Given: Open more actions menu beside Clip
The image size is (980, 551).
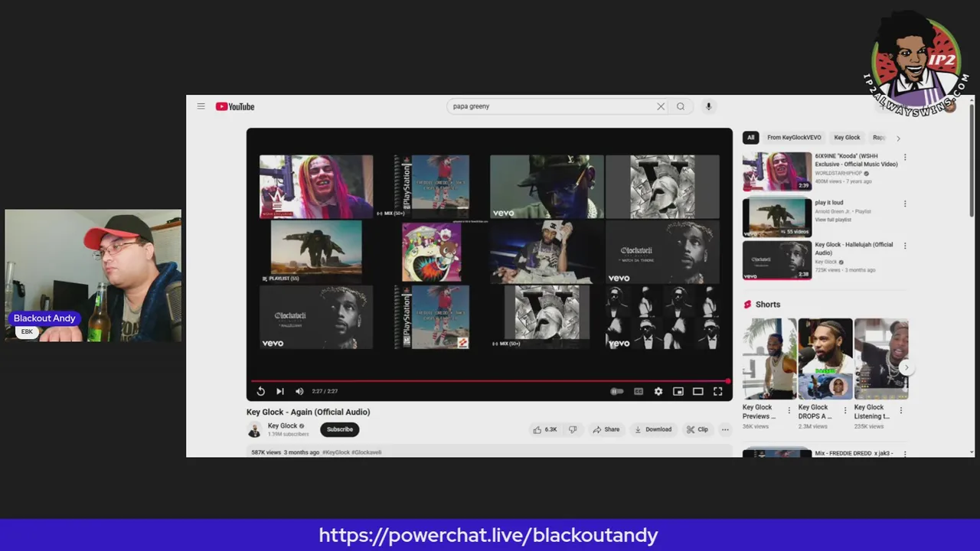Looking at the screenshot, I should (725, 429).
